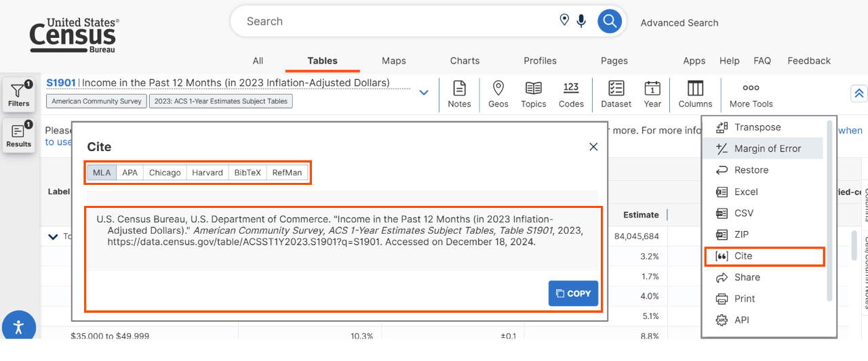Screen dimensions: 868x361
Task: Open the Help link
Action: click(730, 60)
